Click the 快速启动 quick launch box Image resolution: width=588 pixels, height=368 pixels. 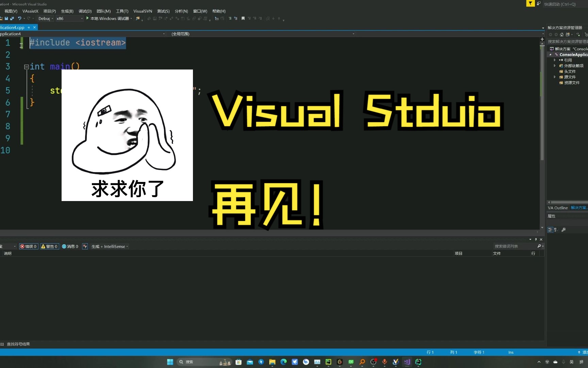(x=565, y=4)
